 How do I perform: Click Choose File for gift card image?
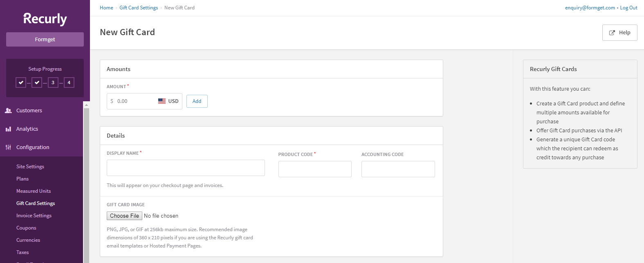click(124, 216)
